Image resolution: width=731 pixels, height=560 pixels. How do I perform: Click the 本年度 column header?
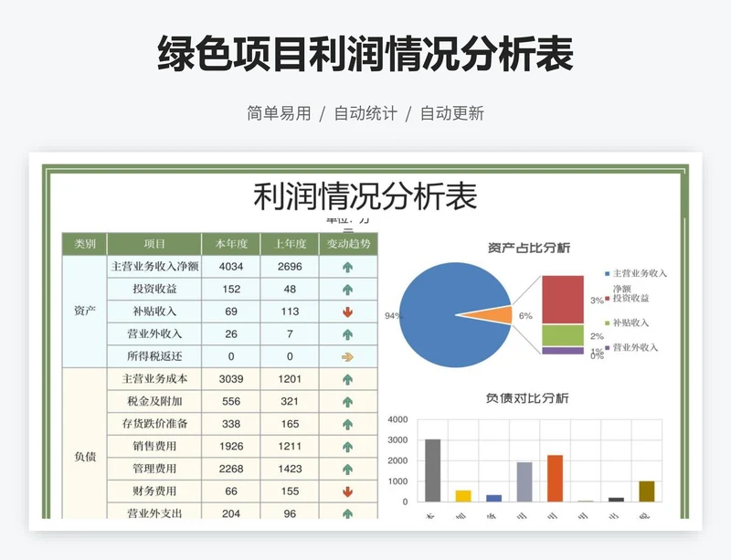(x=231, y=244)
